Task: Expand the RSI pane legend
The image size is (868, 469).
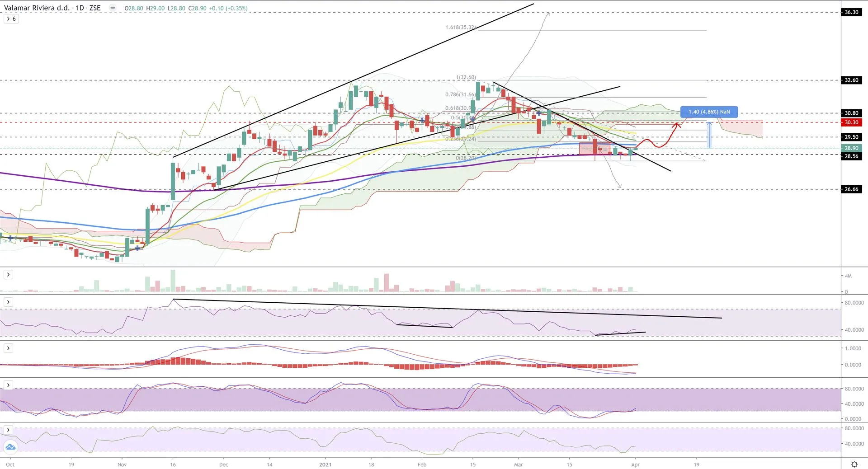Action: click(x=8, y=302)
